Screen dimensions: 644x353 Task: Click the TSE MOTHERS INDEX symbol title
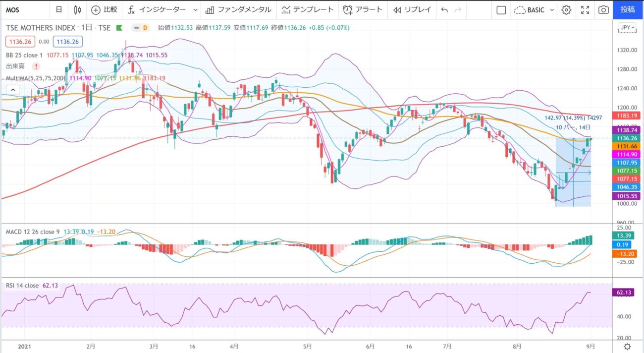pos(41,28)
